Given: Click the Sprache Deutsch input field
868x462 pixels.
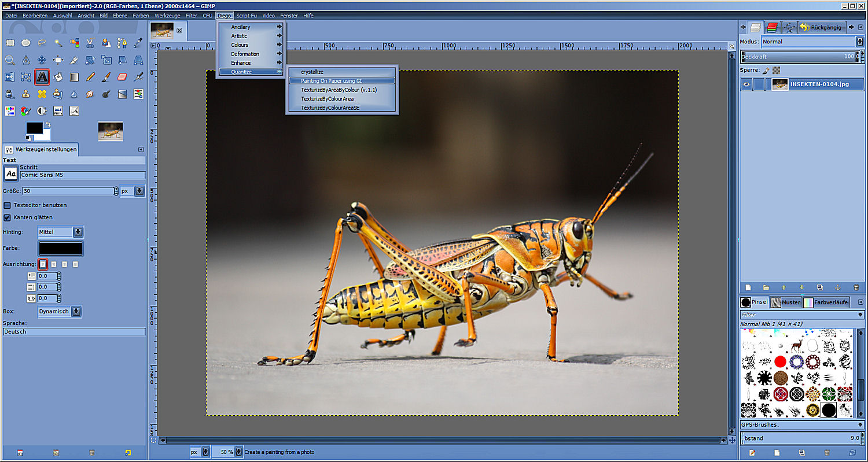Looking at the screenshot, I should point(74,332).
